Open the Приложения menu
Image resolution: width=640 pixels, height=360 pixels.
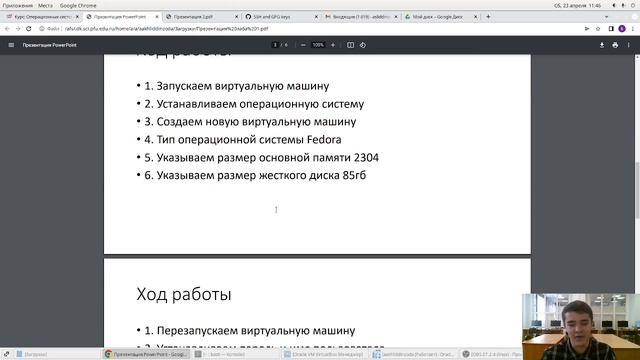18,6
